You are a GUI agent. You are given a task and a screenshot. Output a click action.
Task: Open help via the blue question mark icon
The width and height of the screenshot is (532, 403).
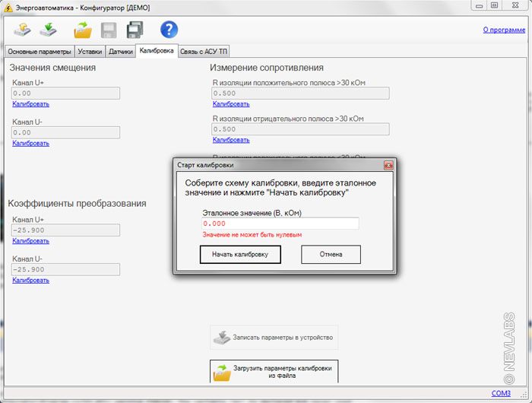[x=169, y=30]
